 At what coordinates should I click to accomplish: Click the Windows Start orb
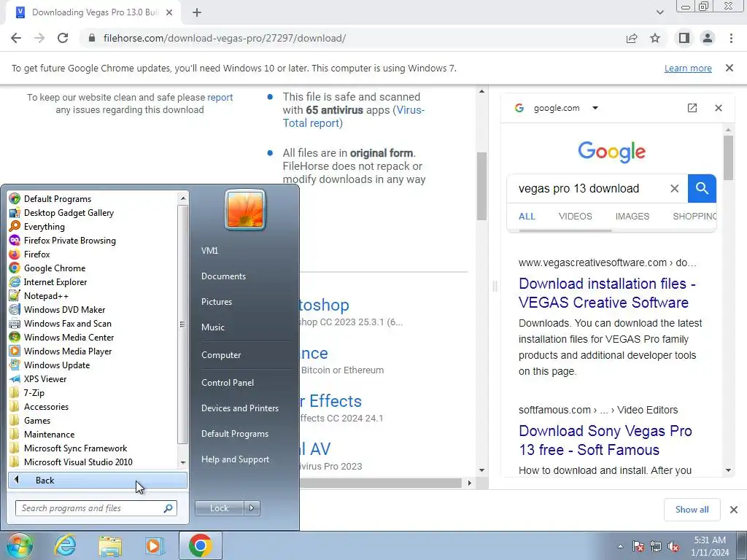click(x=19, y=545)
